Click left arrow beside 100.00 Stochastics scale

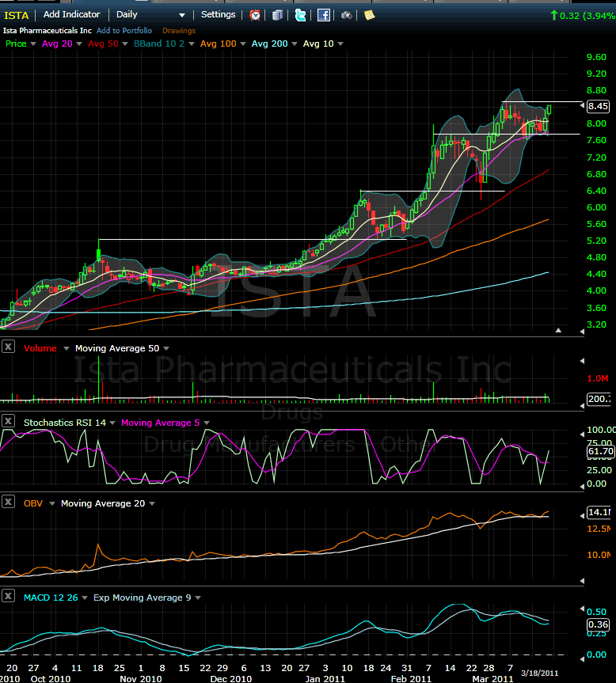[x=582, y=434]
